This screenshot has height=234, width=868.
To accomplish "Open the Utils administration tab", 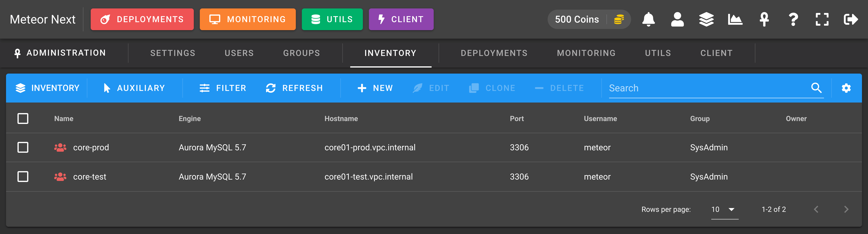I will pos(658,53).
